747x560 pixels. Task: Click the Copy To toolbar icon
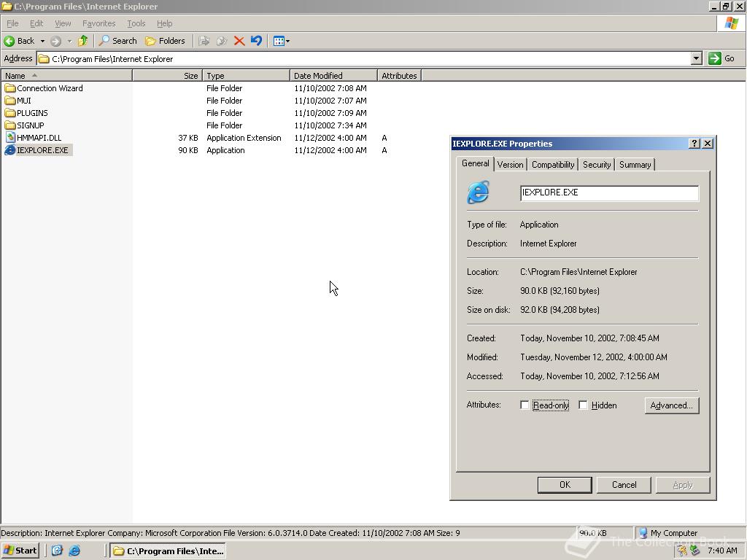(x=222, y=41)
